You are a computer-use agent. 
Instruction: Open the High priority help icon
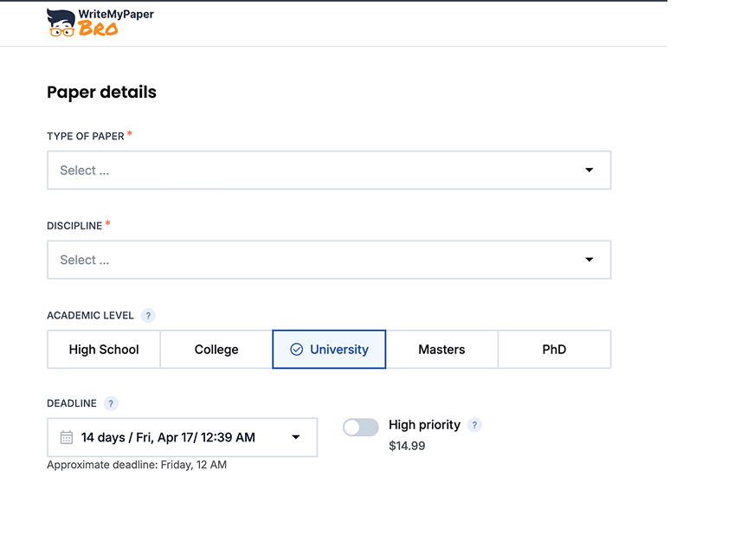point(474,425)
